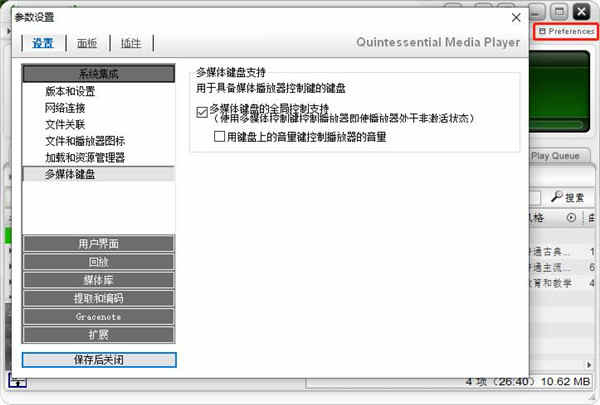Image resolution: width=600 pixels, height=405 pixels.
Task: Expand the 提取和编码 section
Action: pyautogui.click(x=99, y=298)
